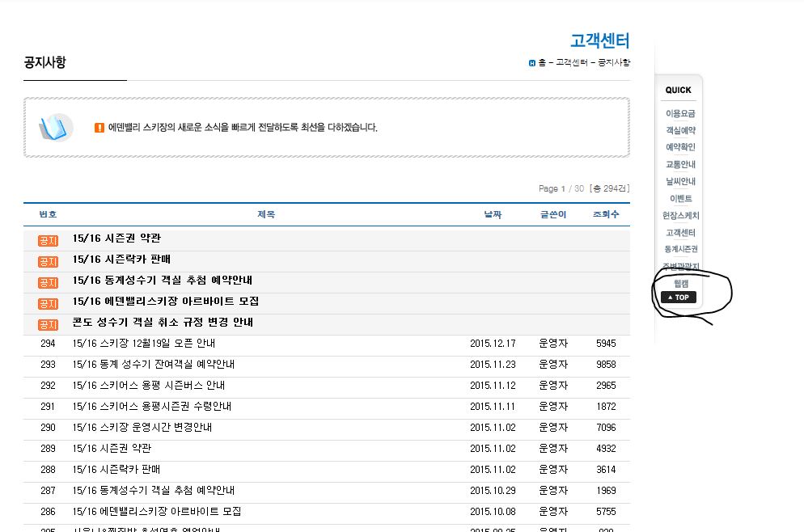Screen dimensions: 804x532
Task: Jump to top with the TOP button
Action: (679, 298)
